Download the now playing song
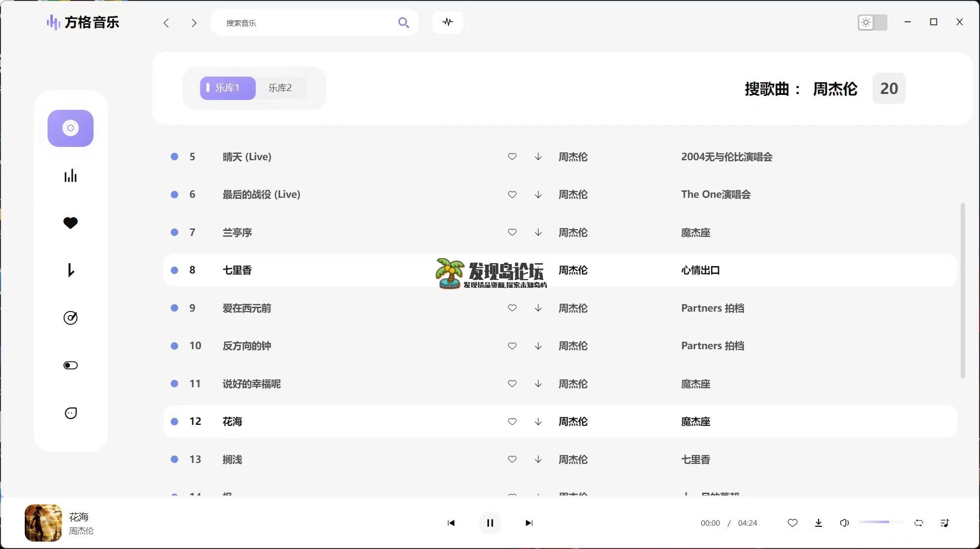This screenshot has height=549, width=980. 819,523
